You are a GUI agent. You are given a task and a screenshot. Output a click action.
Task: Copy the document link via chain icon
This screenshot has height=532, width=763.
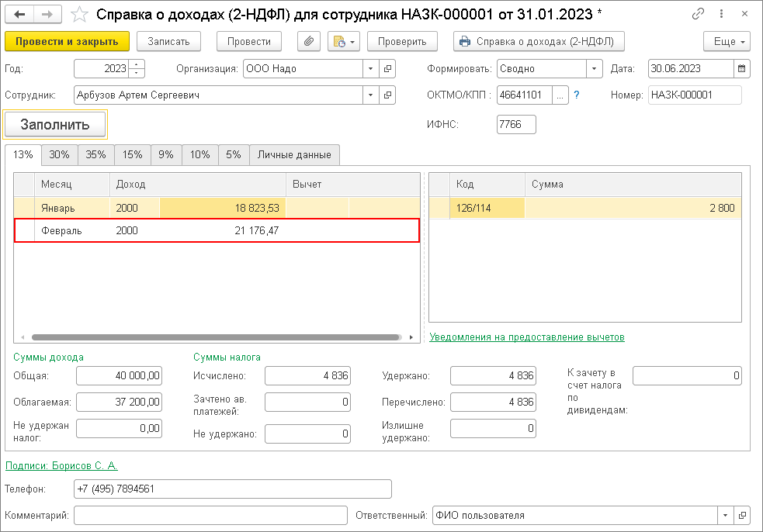(698, 14)
